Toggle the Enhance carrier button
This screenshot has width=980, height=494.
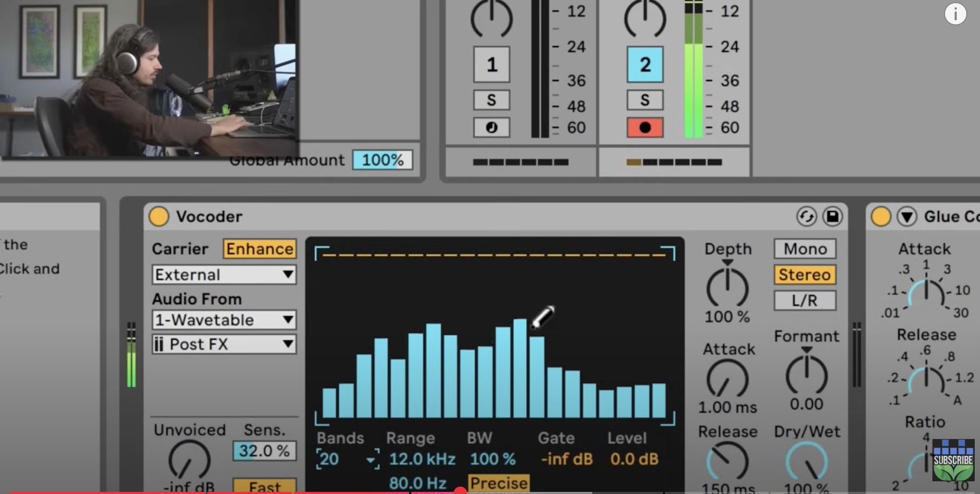(260, 249)
